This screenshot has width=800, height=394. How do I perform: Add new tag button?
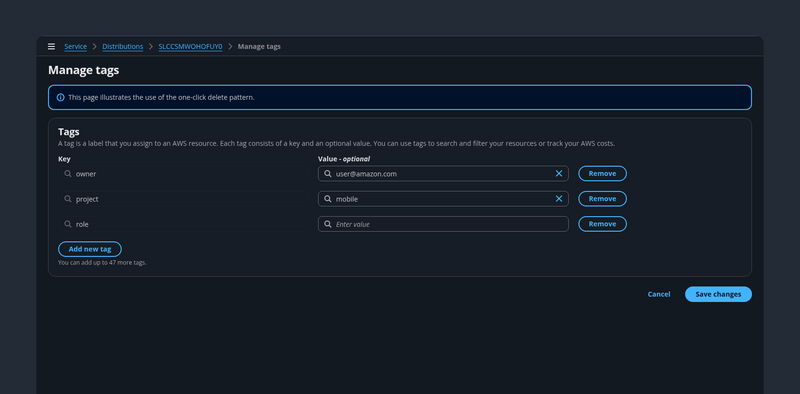tap(90, 249)
